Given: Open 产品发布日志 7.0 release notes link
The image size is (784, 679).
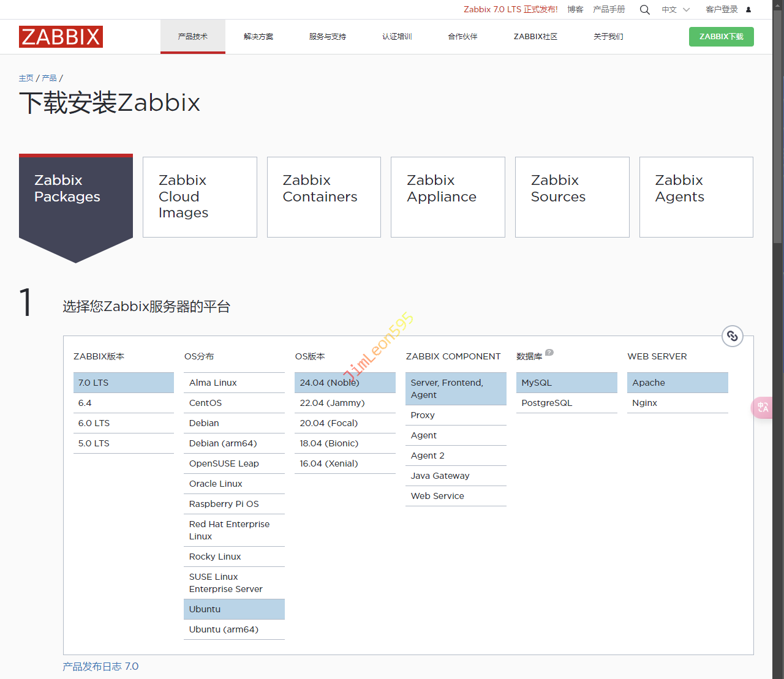Looking at the screenshot, I should coord(100,666).
